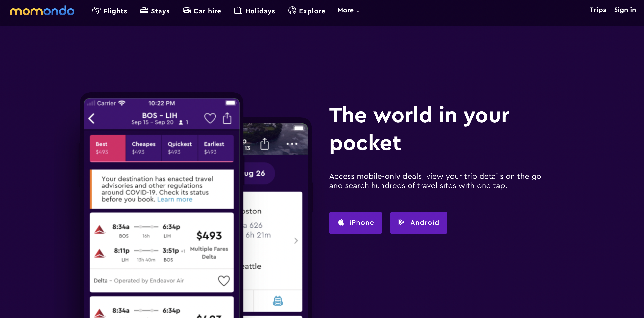Viewport: 644px width, 318px height.
Task: Tap the back arrow in phone mockup
Action: click(x=91, y=118)
